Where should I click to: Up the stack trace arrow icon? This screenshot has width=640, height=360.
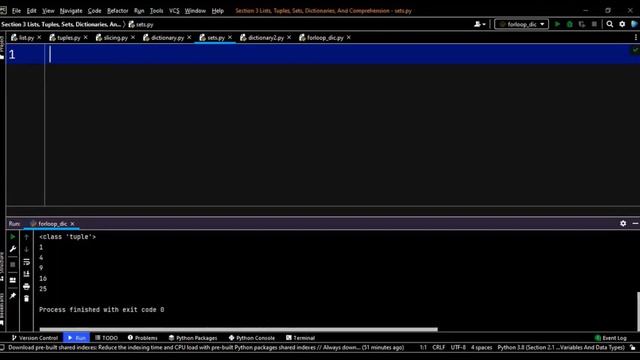27,237
